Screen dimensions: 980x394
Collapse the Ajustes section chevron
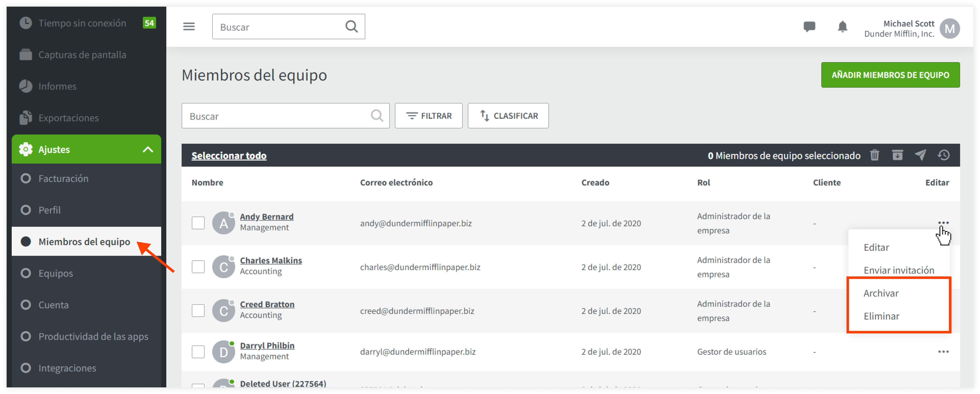148,149
